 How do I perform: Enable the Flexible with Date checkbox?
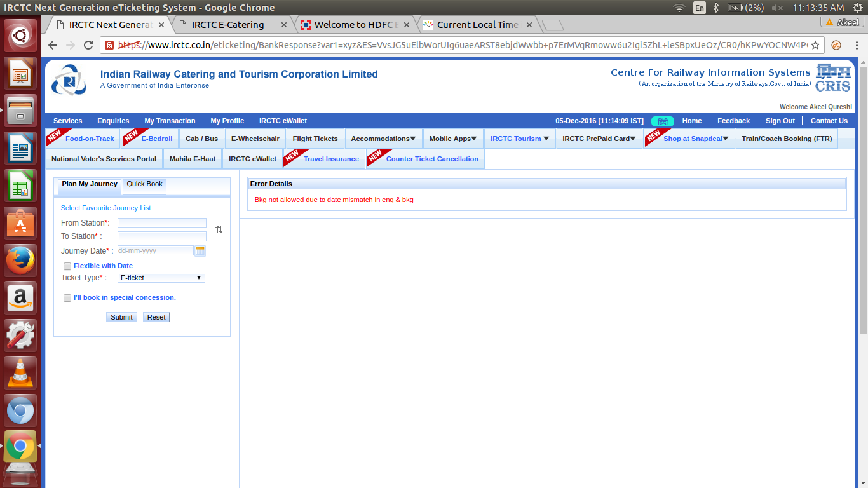pyautogui.click(x=67, y=266)
